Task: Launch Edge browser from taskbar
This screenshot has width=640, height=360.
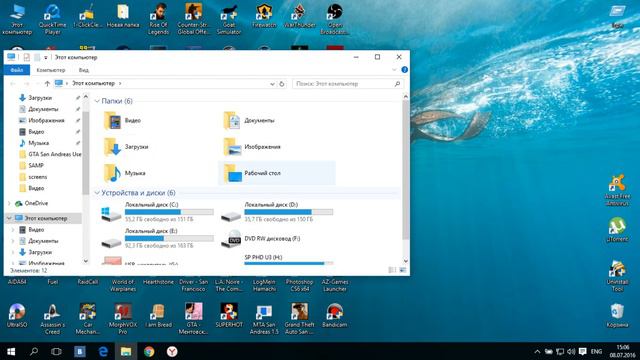Action: 103,351
